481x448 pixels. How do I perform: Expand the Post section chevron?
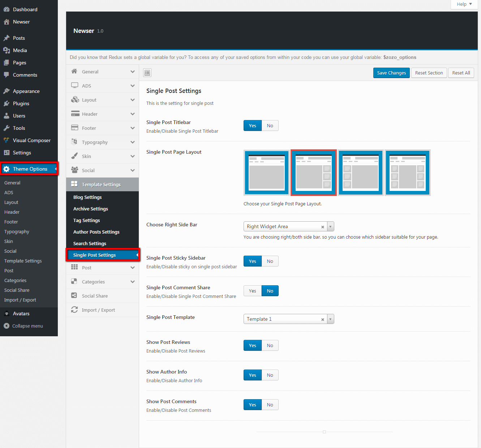coord(133,268)
